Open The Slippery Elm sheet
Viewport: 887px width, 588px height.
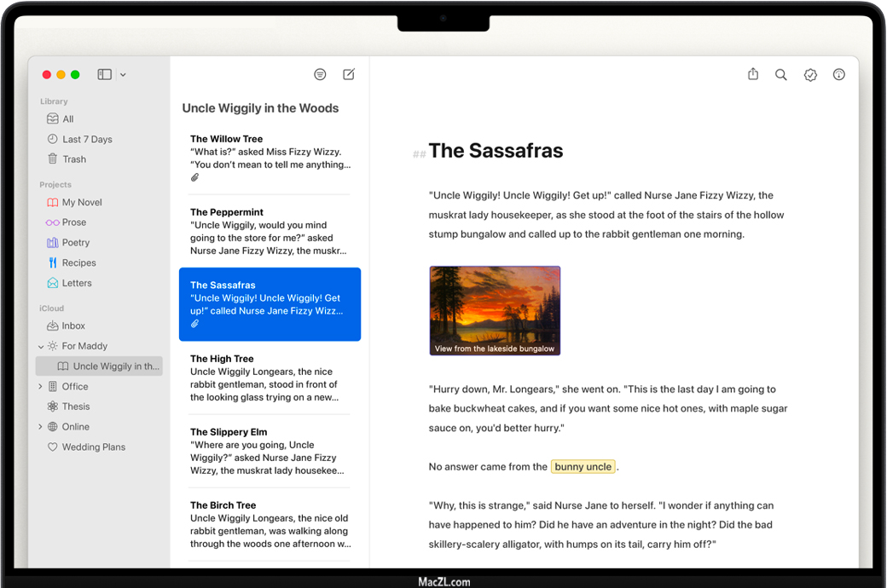(270, 451)
